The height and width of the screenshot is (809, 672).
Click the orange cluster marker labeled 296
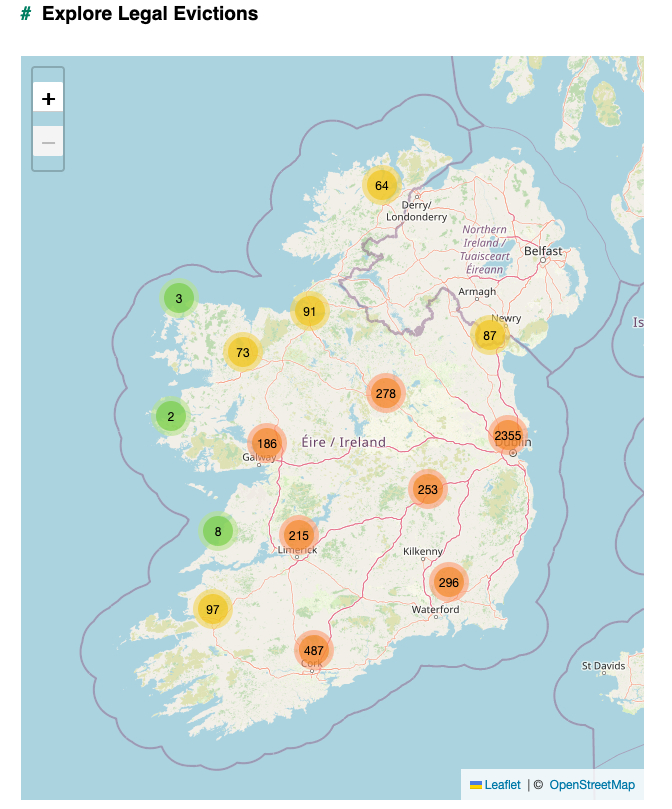pyautogui.click(x=448, y=583)
